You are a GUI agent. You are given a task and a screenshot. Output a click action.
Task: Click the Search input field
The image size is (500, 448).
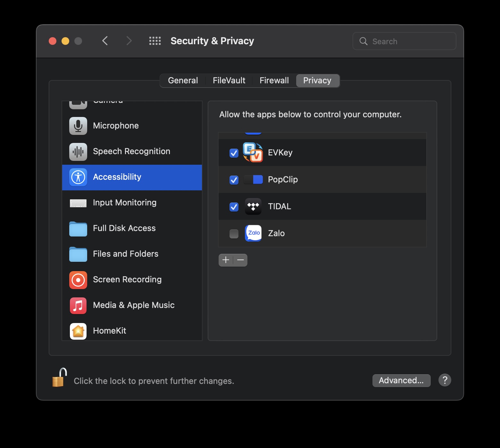[404, 41]
